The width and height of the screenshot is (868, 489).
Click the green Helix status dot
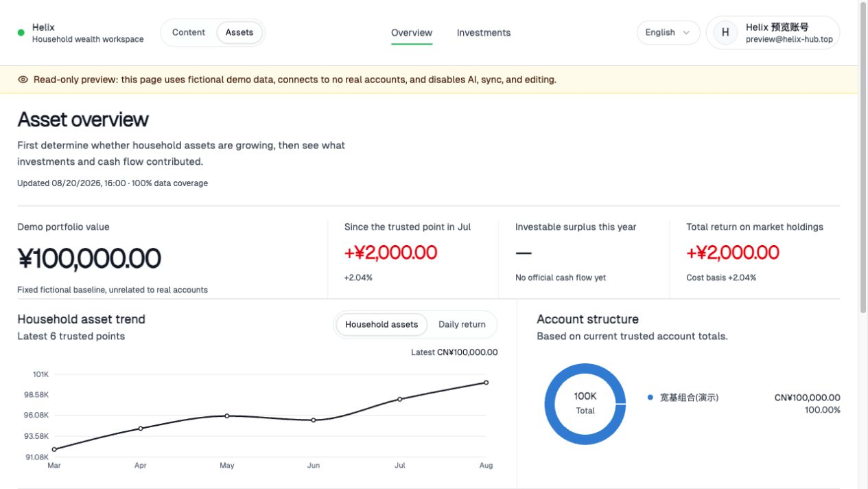click(21, 32)
